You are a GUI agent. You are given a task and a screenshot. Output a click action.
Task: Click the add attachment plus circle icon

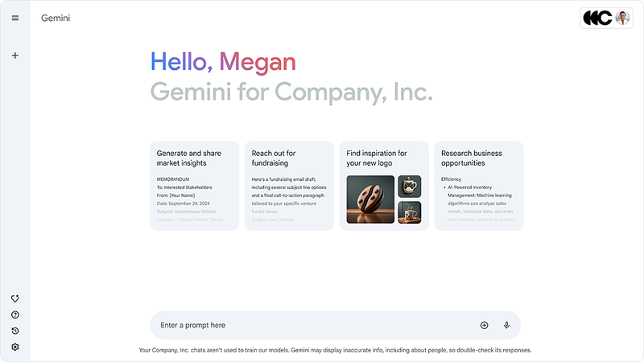(485, 325)
